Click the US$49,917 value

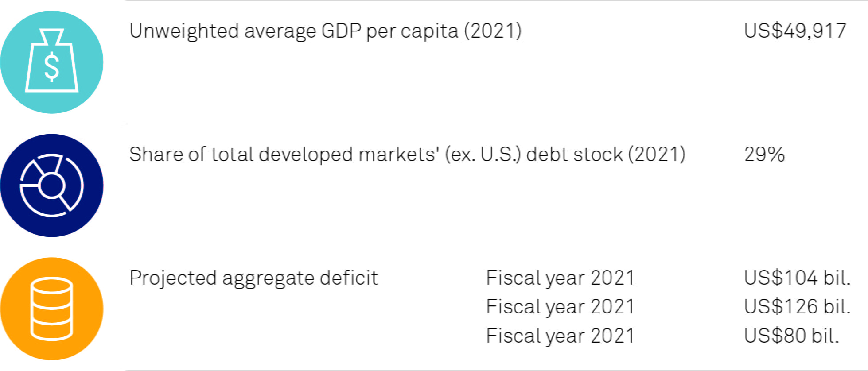[x=795, y=31]
